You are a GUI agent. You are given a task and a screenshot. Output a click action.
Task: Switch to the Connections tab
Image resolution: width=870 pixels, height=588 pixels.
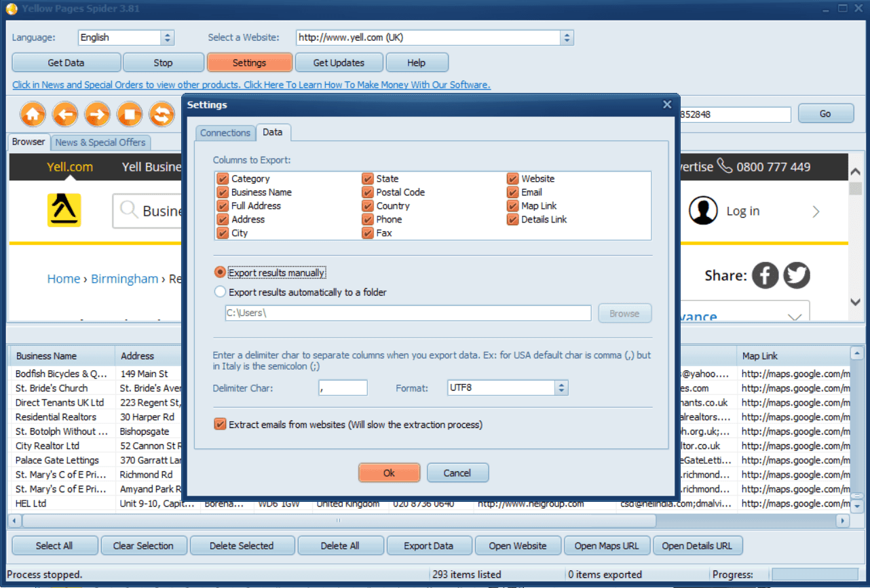pyautogui.click(x=225, y=133)
